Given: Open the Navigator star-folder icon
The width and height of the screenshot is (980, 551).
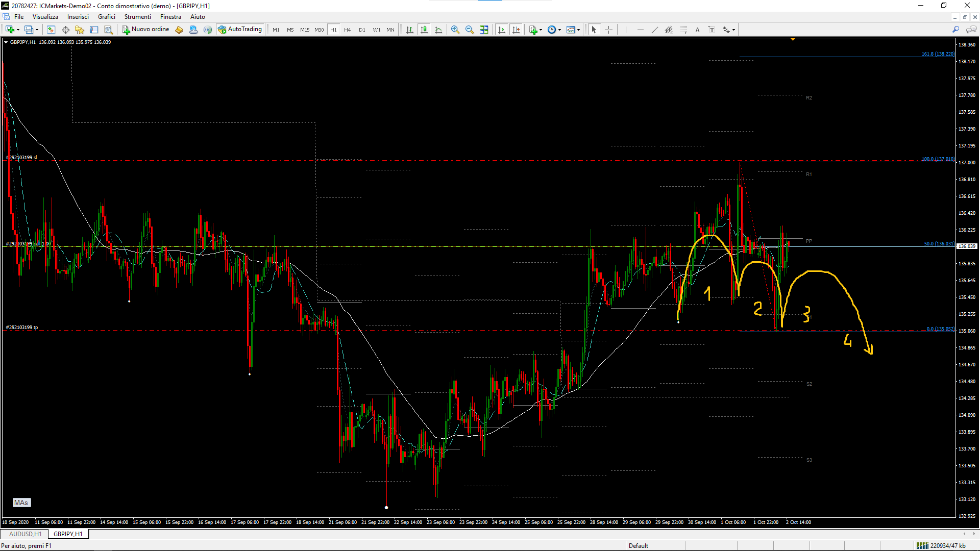Looking at the screenshot, I should [80, 30].
